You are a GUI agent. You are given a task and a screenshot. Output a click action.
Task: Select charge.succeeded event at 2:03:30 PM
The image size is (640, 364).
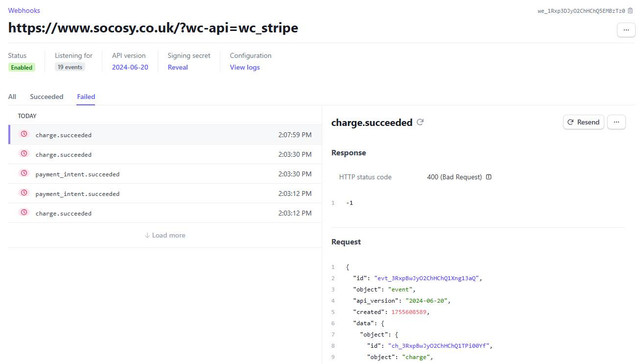tap(165, 154)
